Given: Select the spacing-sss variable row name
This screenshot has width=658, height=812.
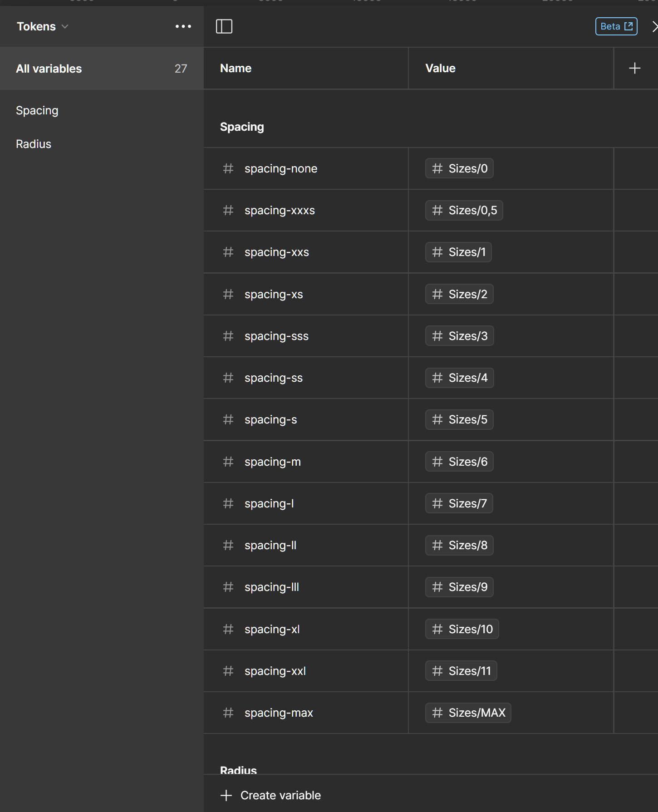Looking at the screenshot, I should click(276, 336).
